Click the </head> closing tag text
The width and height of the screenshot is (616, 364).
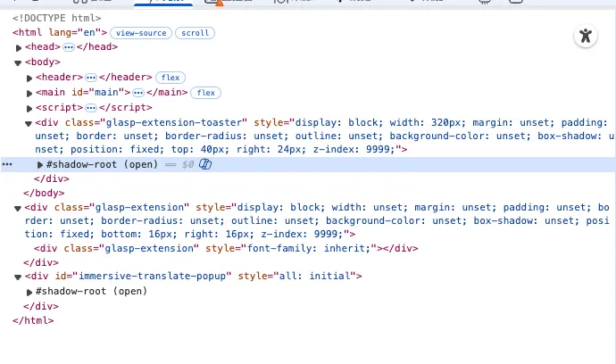point(97,46)
